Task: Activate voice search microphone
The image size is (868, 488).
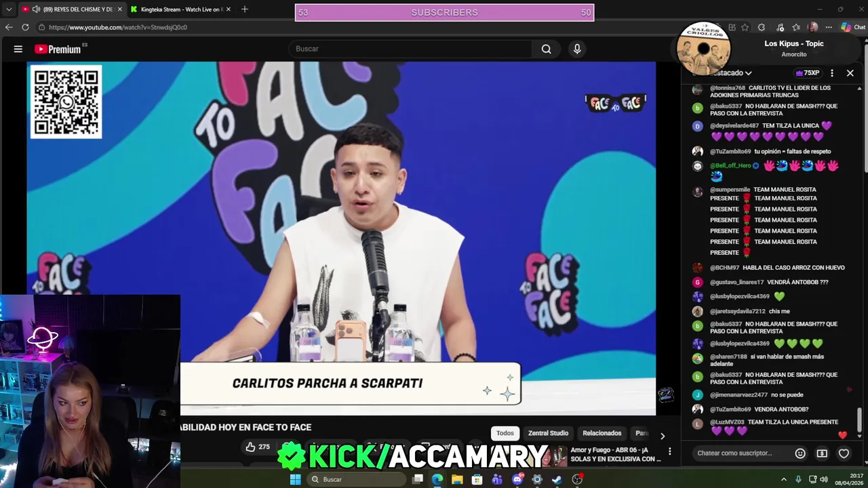Action: [x=577, y=49]
